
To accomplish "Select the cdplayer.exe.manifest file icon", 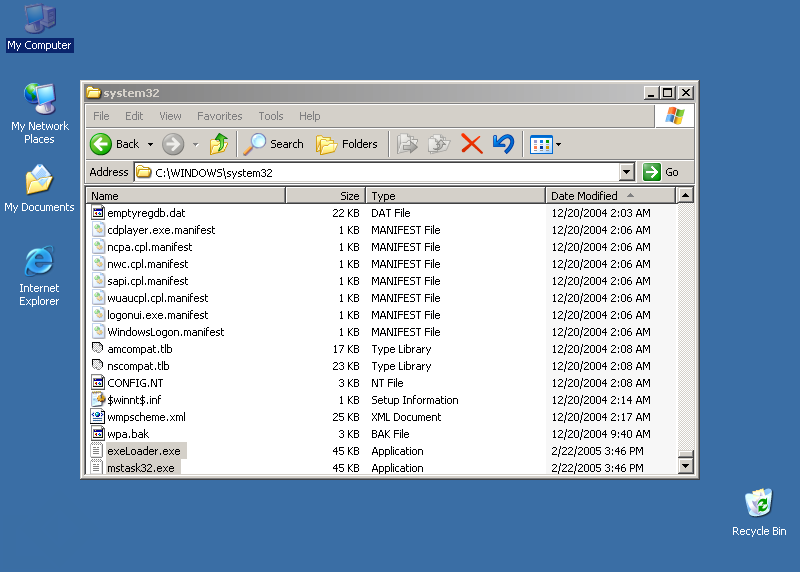I will point(98,230).
